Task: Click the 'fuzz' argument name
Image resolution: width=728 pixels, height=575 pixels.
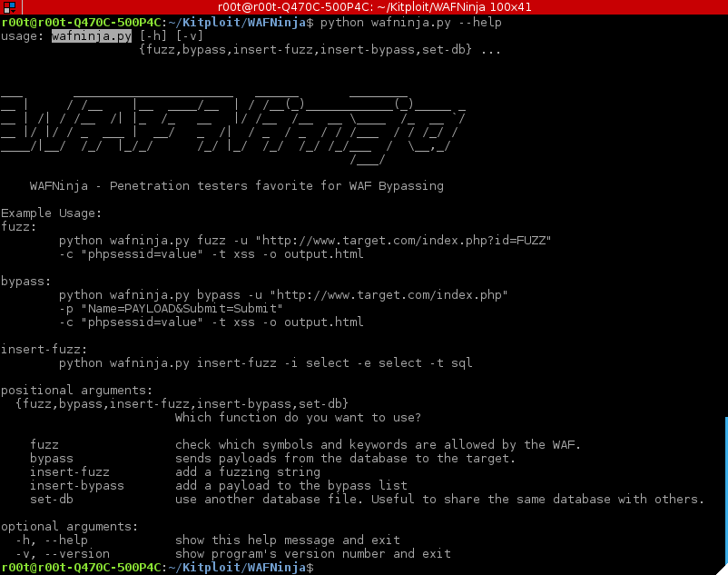Action: 44,444
